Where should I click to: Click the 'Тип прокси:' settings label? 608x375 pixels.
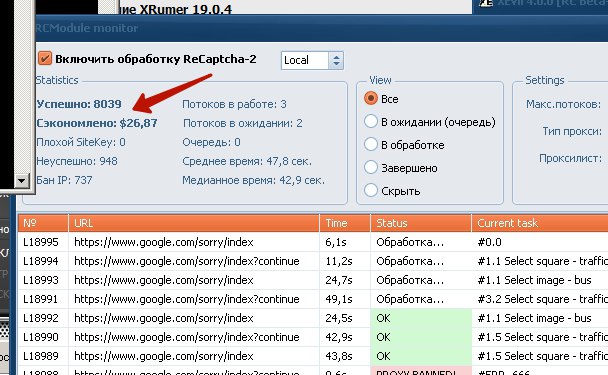(x=572, y=131)
